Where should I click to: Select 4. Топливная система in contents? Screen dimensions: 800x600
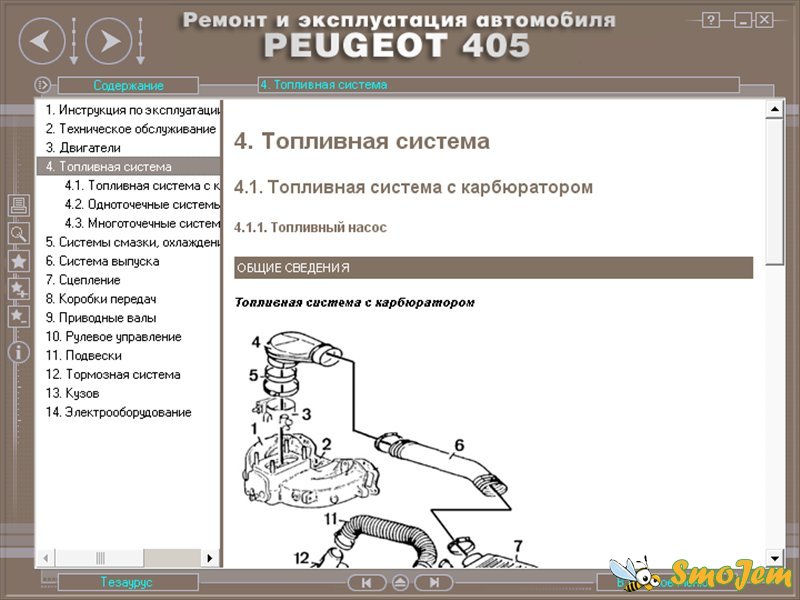coord(129,166)
